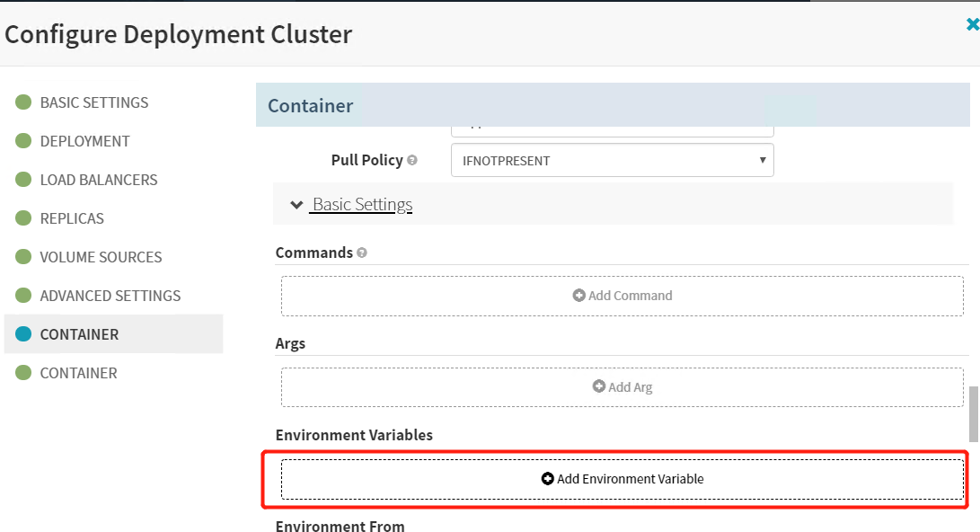
Task: Click the Add Environment Variable button
Action: 622,479
